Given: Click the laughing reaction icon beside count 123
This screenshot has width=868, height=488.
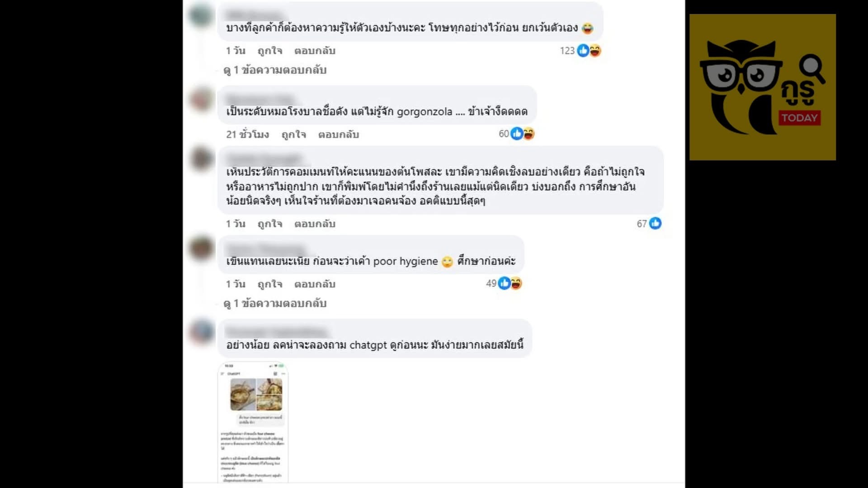Looking at the screenshot, I should click(x=595, y=51).
